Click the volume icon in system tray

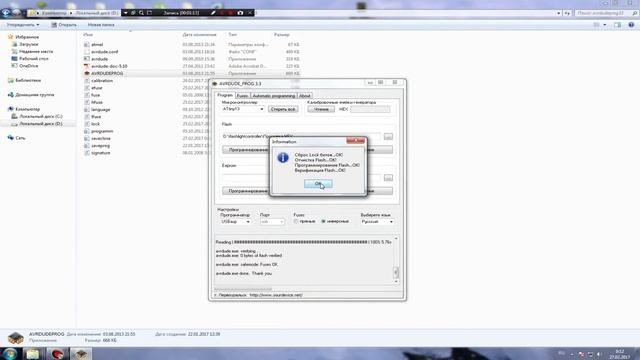point(599,354)
